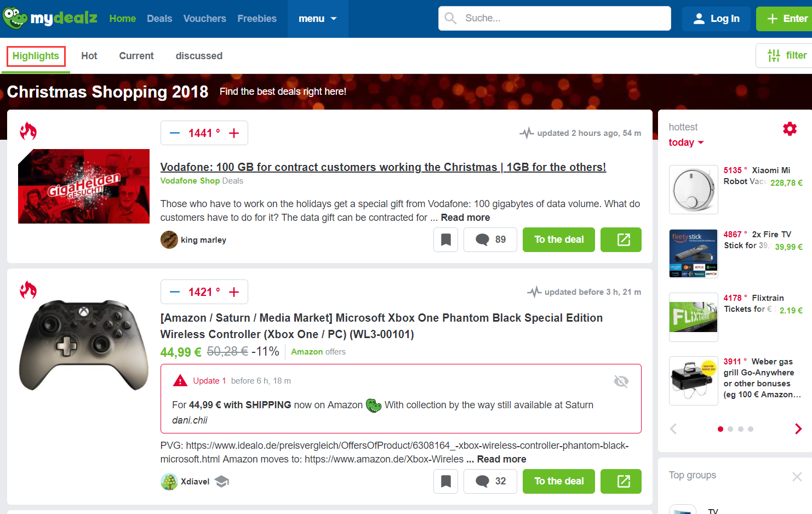
Task: Open the Weber gas grill hottest deal
Action: coord(762,378)
